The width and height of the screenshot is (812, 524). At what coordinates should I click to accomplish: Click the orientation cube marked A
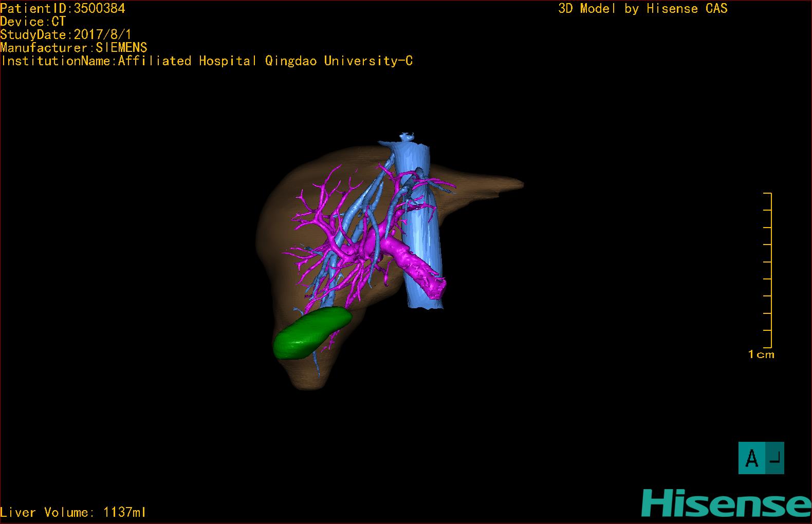point(761,458)
